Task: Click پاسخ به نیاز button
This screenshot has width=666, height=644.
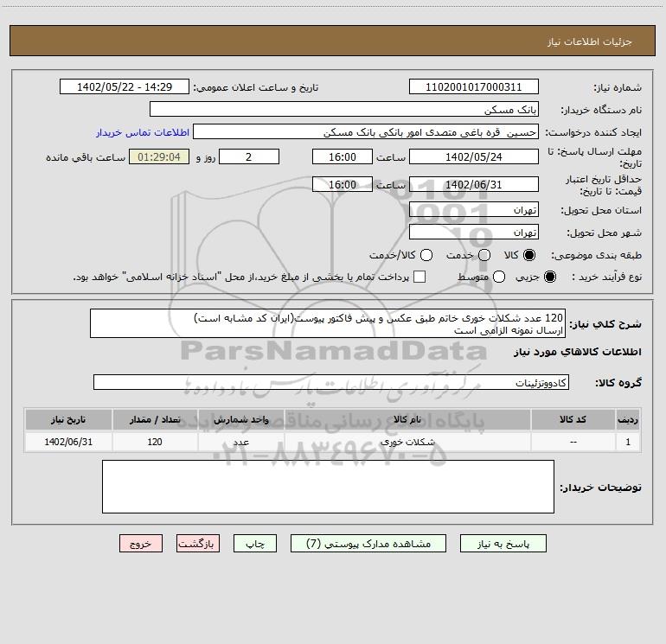Action: pos(503,544)
